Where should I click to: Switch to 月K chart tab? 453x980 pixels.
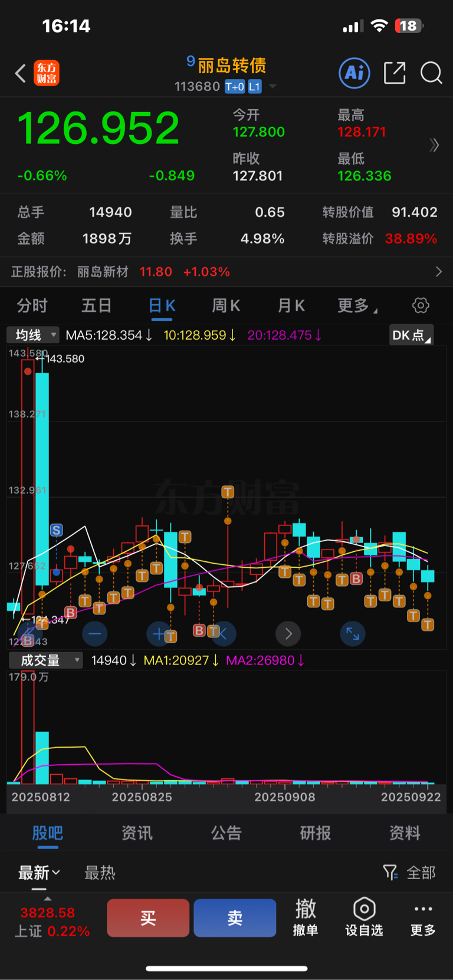click(291, 305)
